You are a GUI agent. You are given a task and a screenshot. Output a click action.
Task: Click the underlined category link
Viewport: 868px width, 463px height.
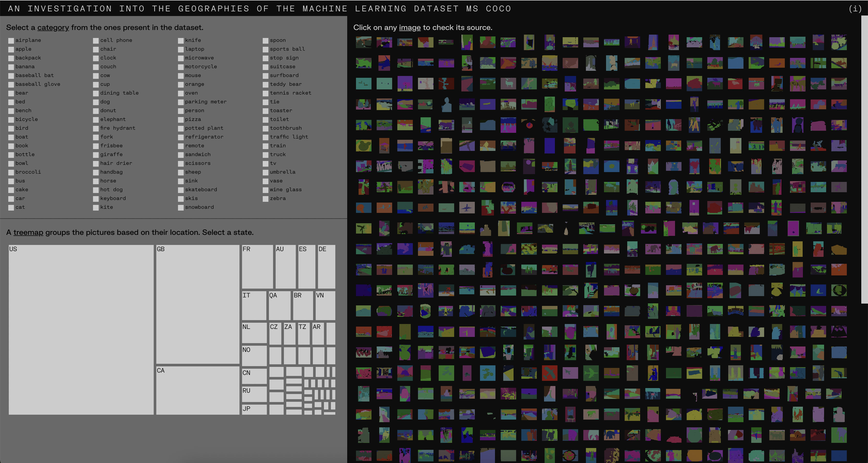[53, 28]
